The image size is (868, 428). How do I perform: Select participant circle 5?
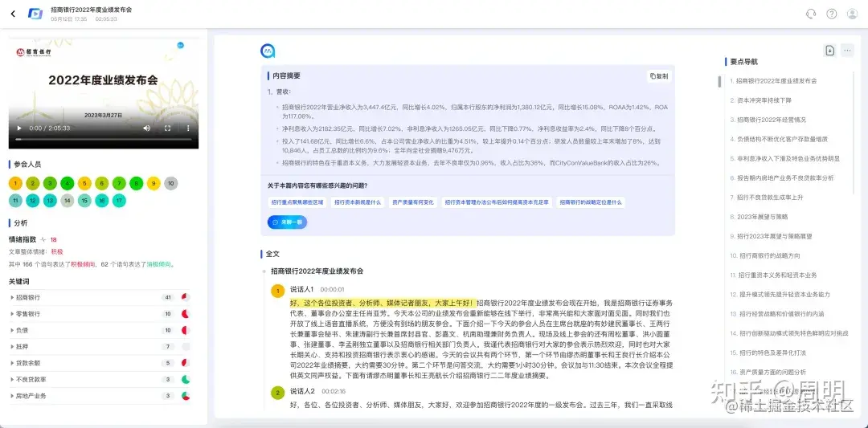(84, 184)
